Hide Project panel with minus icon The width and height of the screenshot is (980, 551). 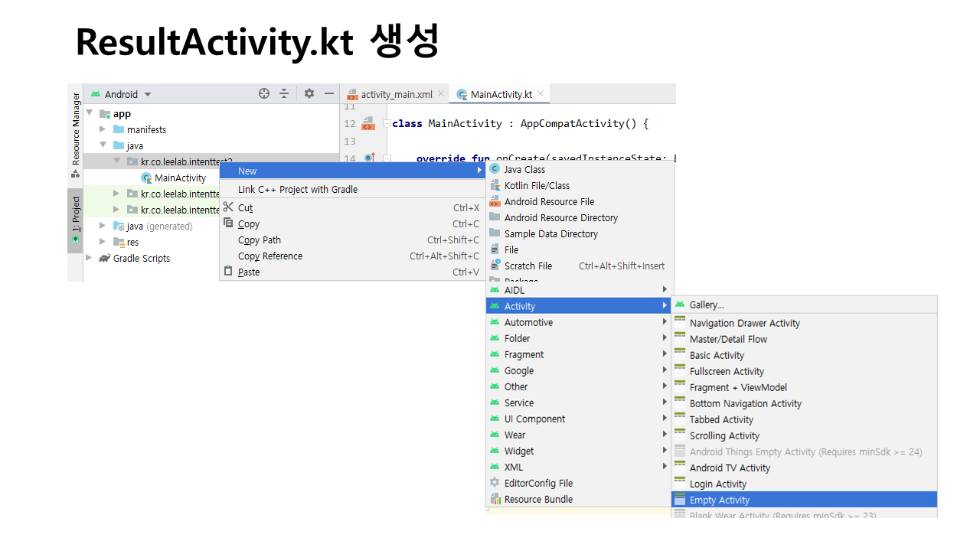coord(329,93)
